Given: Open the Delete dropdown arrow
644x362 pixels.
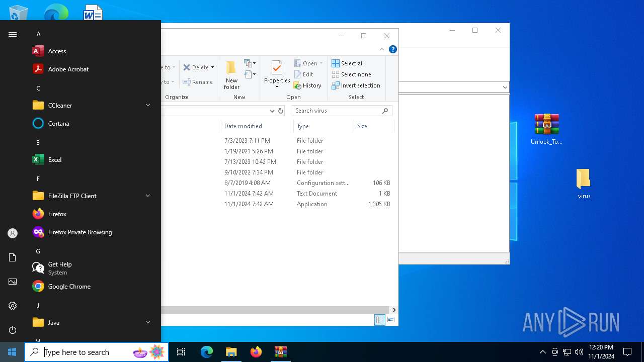Looking at the screenshot, I should pos(212,67).
